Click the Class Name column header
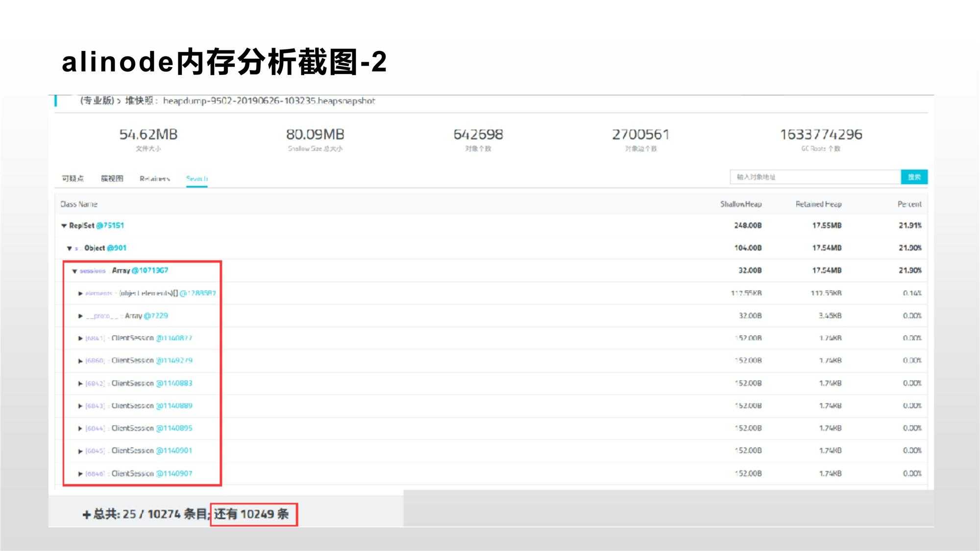The image size is (980, 551). (79, 204)
